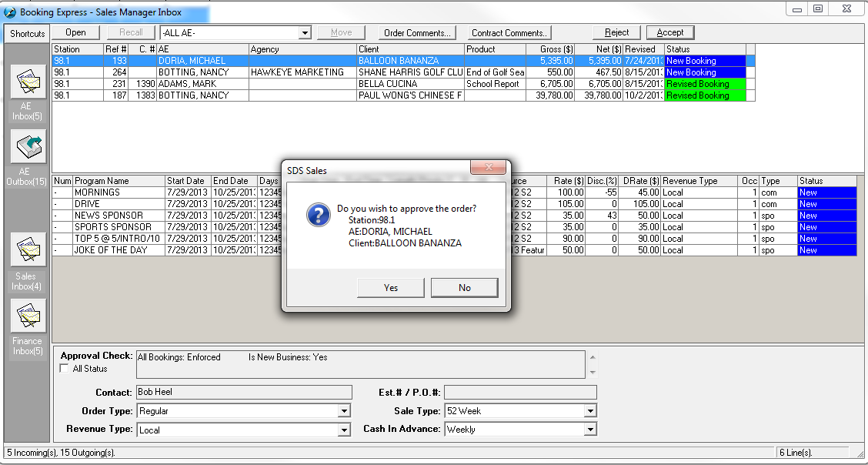Viewport: 868px width, 465px height.
Task: Click No in the approval dialog
Action: click(465, 287)
